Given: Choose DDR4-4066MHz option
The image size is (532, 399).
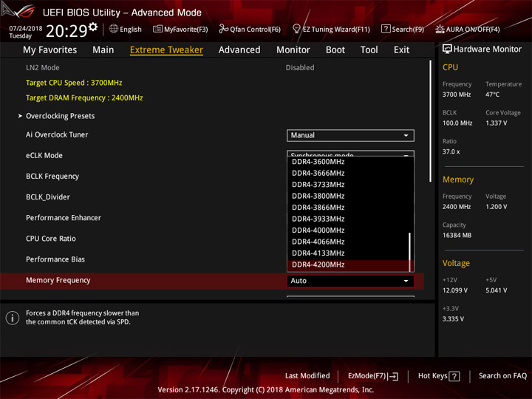Looking at the screenshot, I should tap(349, 242).
